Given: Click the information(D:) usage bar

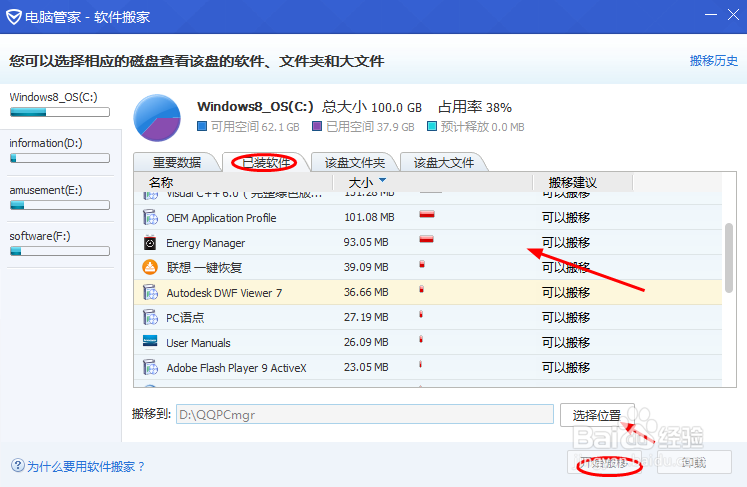Looking at the screenshot, I should click(x=60, y=158).
